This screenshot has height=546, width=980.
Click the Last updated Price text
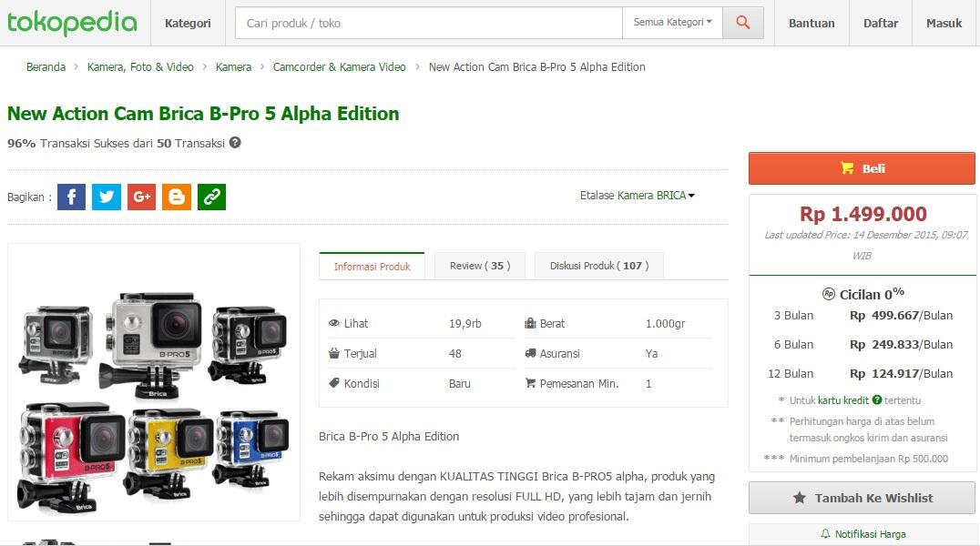click(x=865, y=245)
